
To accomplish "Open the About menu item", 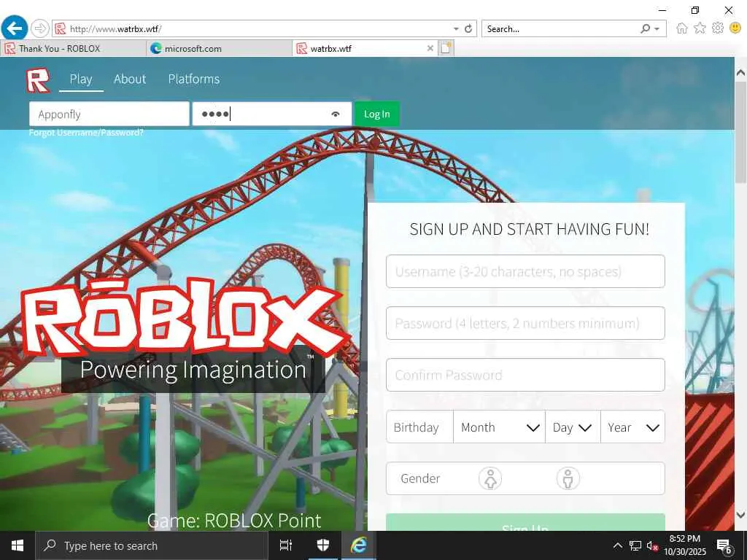I will pyautogui.click(x=130, y=79).
